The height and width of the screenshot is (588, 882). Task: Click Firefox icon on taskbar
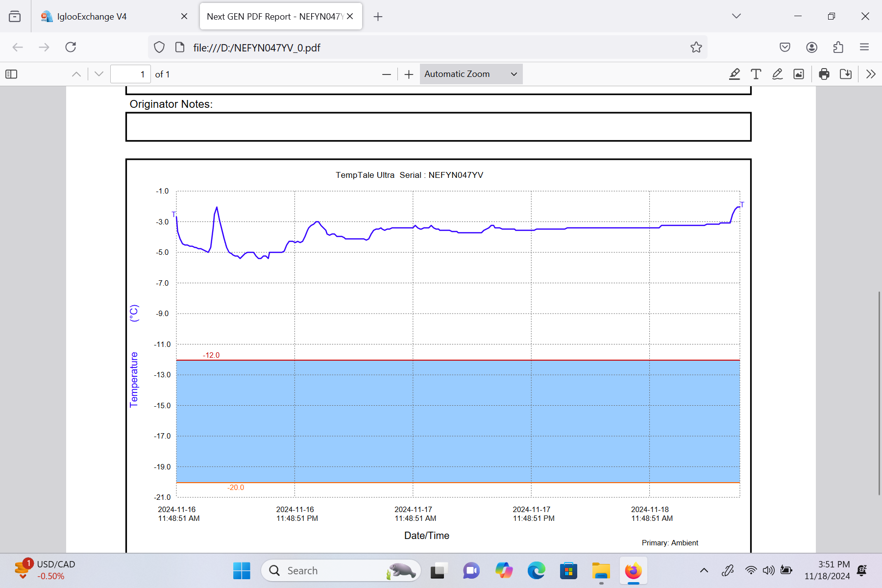point(633,570)
